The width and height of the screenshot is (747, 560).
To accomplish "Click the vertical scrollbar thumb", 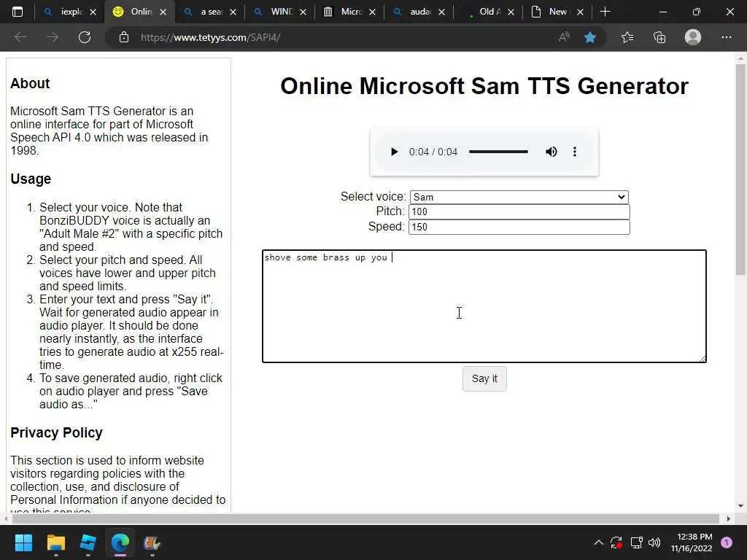I will [x=740, y=169].
